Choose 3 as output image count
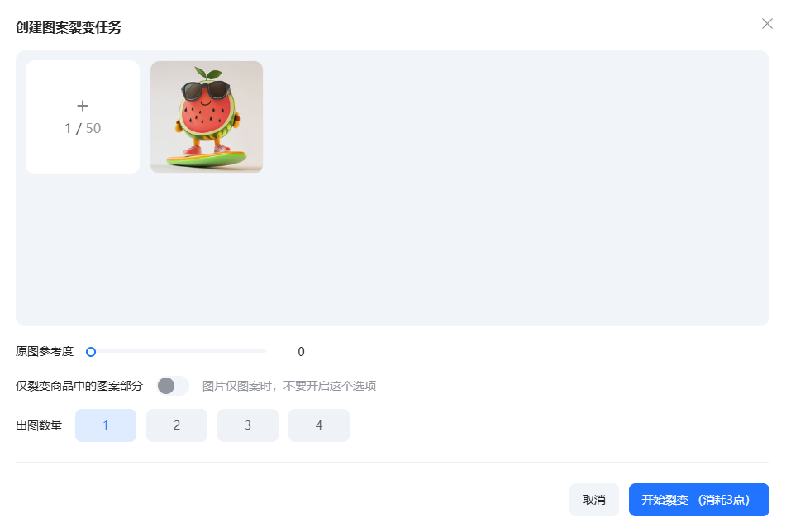The width and height of the screenshot is (786, 532). point(248,425)
